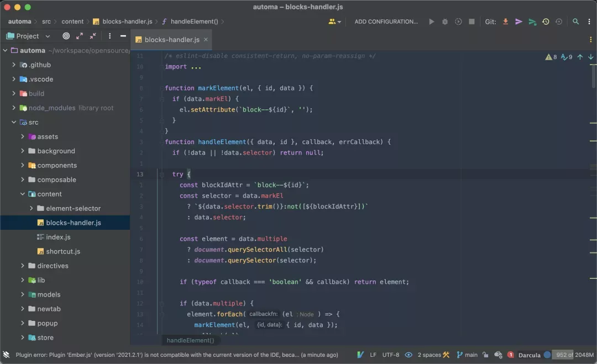Click the Expand All icon in Project panel
This screenshot has width=597, height=364.
(x=80, y=36)
